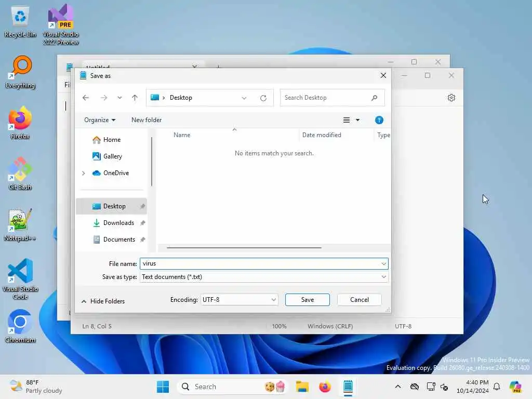Viewport: 532px width, 399px height.
Task: Open the Chromium desktop icon
Action: pos(20,326)
